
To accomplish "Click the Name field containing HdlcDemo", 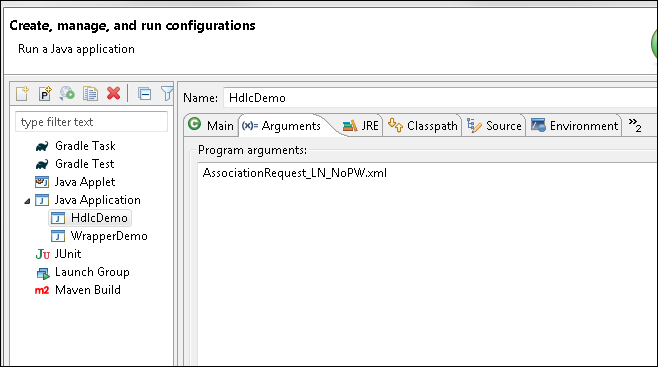I will (x=440, y=98).
